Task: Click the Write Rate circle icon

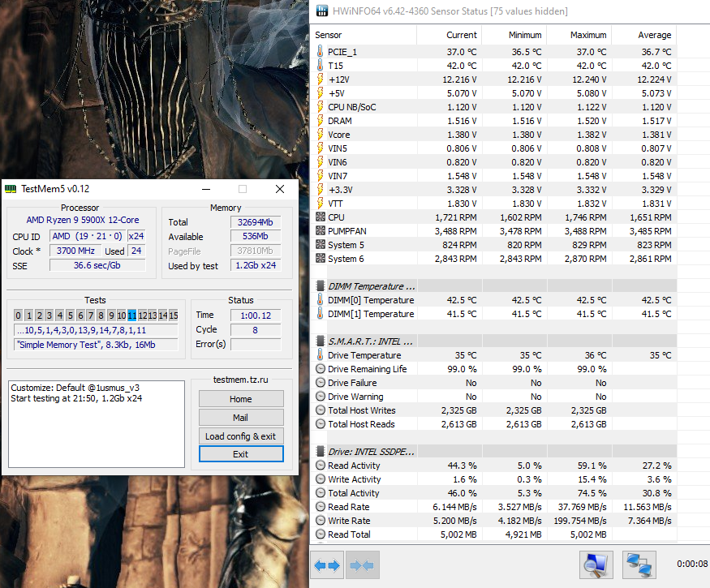Action: point(321,521)
